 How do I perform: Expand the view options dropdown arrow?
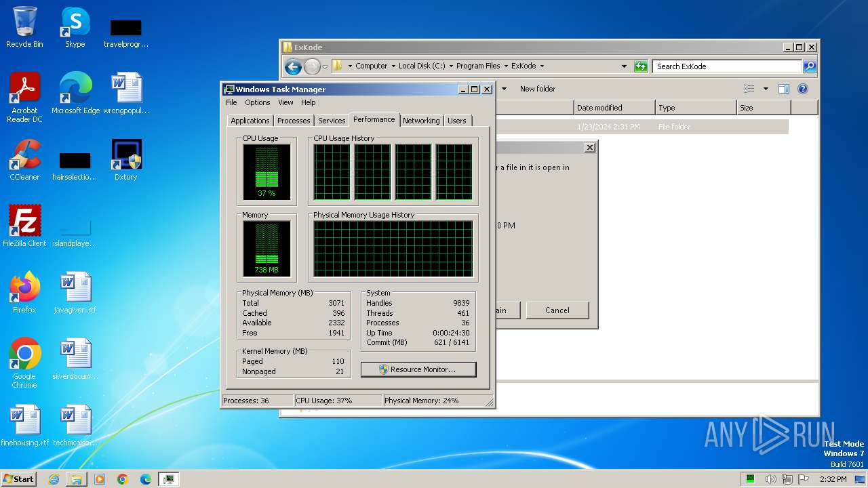[x=766, y=89]
